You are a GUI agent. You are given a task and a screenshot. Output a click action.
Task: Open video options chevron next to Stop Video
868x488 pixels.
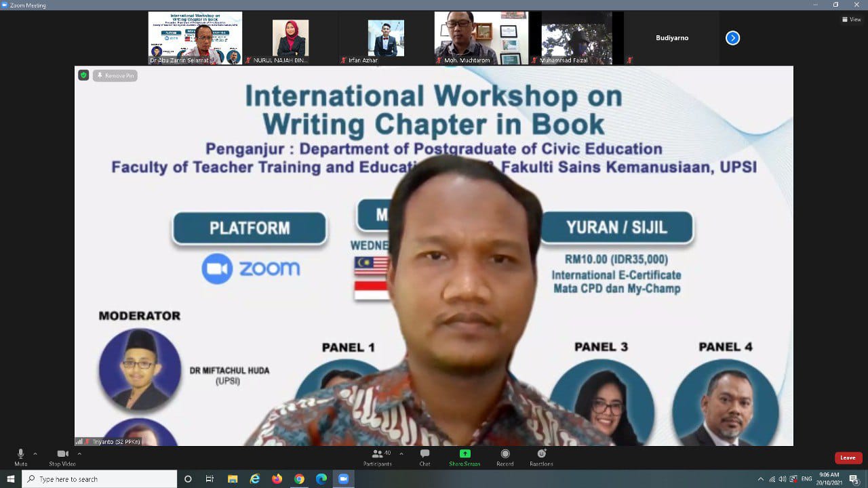79,453
